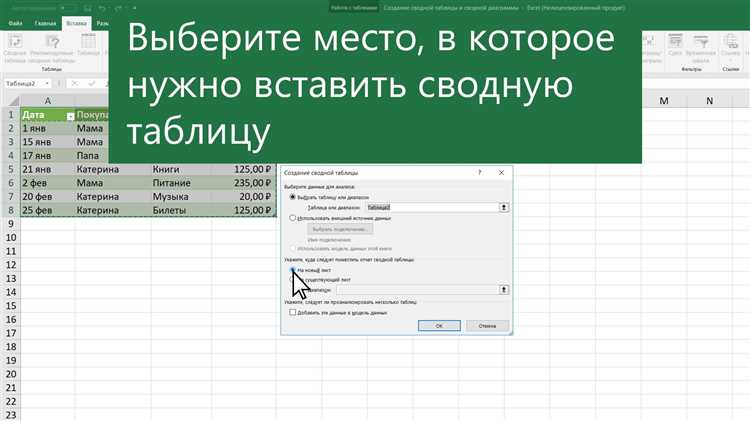
Task: Click the cell containing 'Питание'
Action: [181, 183]
